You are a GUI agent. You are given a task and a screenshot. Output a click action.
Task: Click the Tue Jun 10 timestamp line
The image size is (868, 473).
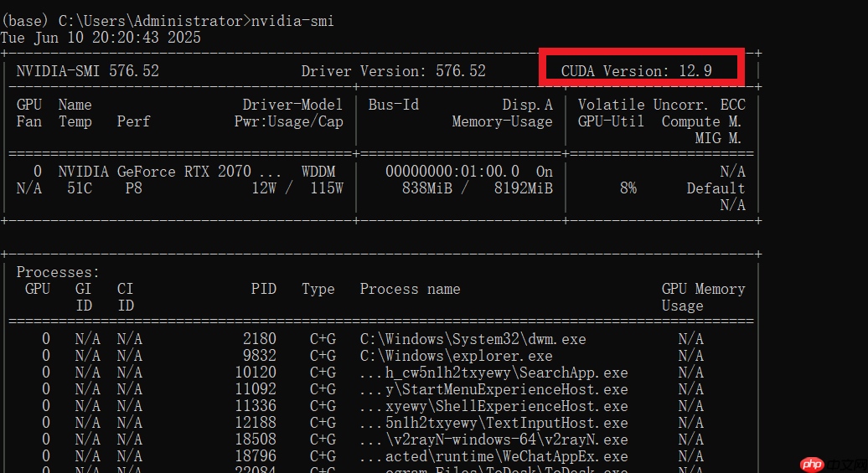tap(101, 38)
